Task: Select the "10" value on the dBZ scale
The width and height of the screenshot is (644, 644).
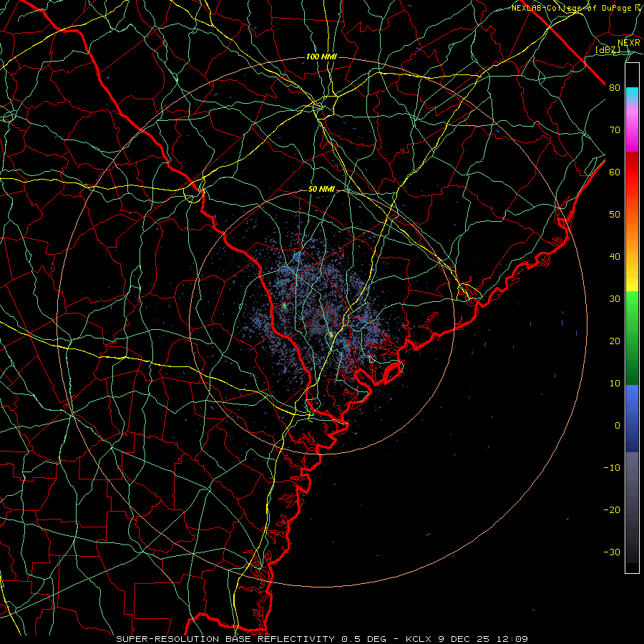Action: [615, 384]
